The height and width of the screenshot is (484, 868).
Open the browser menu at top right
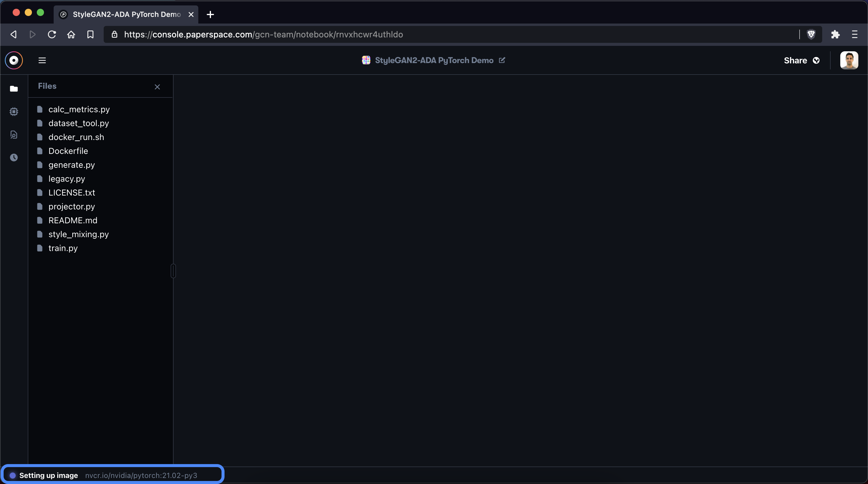point(855,34)
